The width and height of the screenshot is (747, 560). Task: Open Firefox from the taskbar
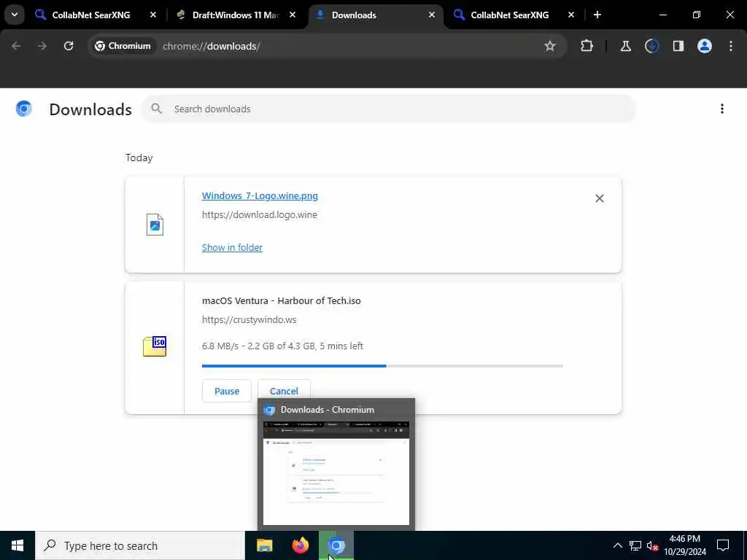click(x=300, y=545)
